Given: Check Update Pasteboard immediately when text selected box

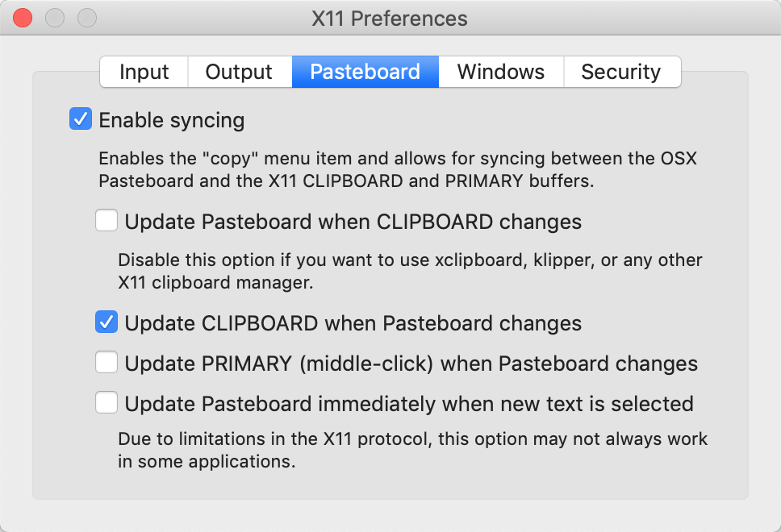Looking at the screenshot, I should [x=106, y=402].
